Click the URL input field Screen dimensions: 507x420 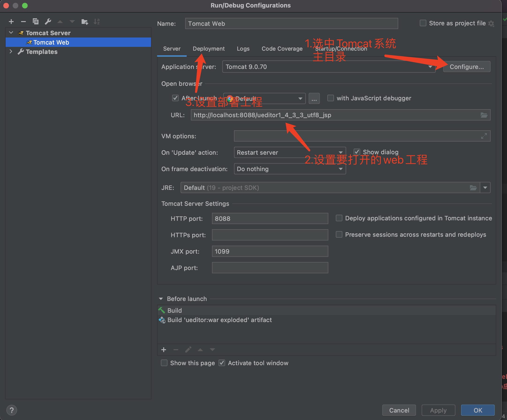[341, 115]
